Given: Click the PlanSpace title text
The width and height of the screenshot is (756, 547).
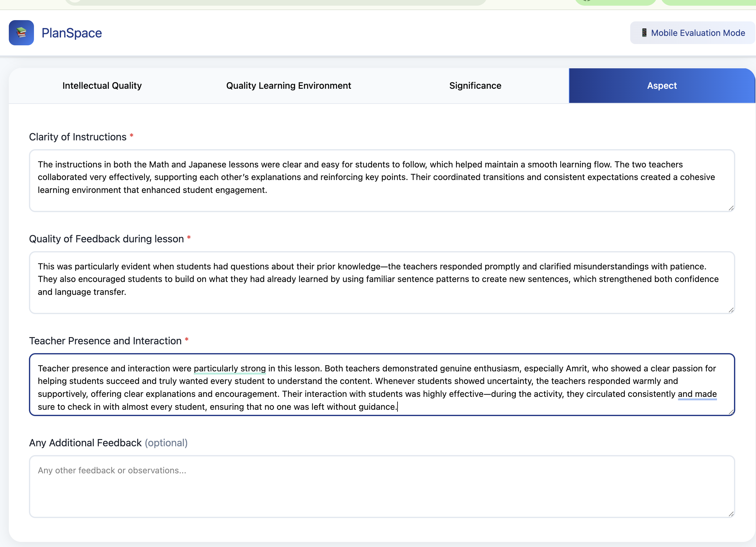Looking at the screenshot, I should click(72, 33).
